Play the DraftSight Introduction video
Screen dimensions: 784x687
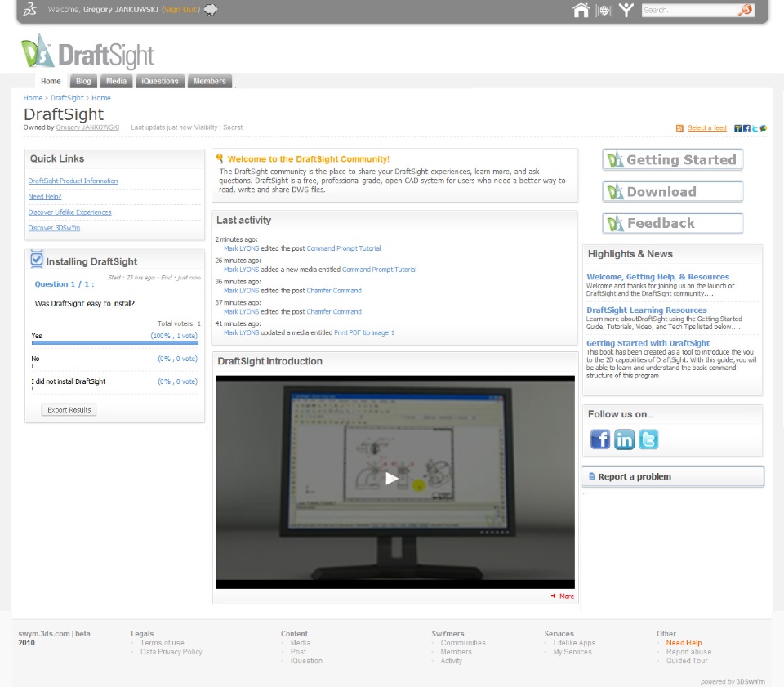point(391,479)
